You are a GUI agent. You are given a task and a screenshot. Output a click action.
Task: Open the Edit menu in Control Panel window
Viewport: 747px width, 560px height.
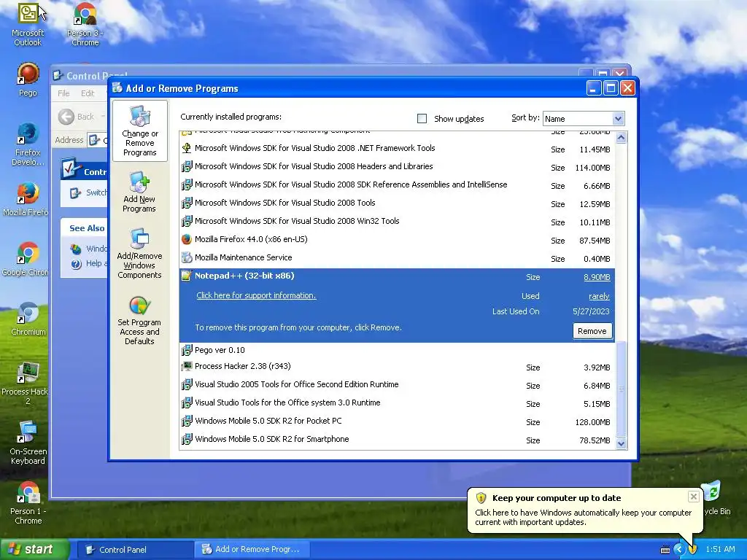point(88,93)
